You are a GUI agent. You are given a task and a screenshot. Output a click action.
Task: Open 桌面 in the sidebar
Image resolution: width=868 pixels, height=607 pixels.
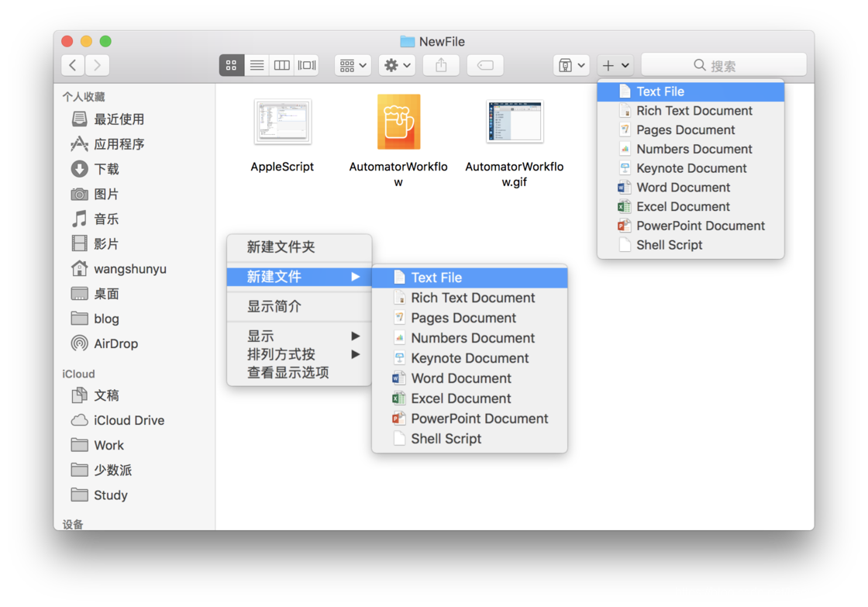point(95,294)
